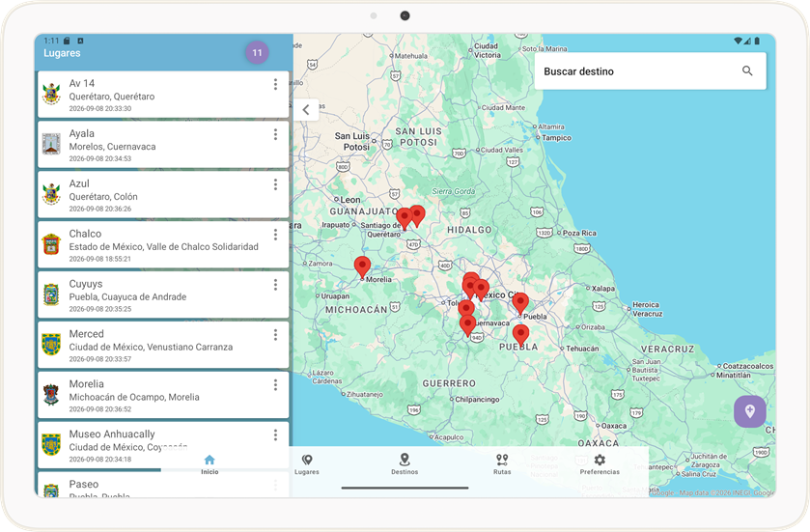Tap the purple add-location floating button

coord(749,411)
